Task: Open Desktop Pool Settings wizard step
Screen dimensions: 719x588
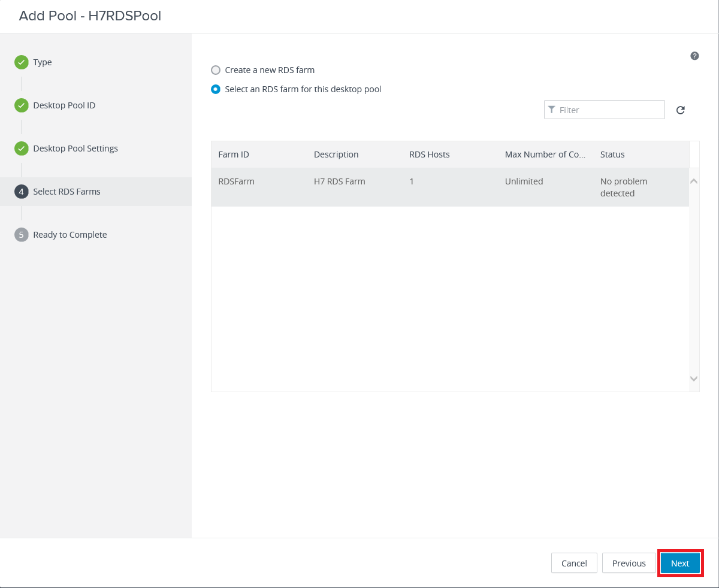Action: click(x=75, y=148)
